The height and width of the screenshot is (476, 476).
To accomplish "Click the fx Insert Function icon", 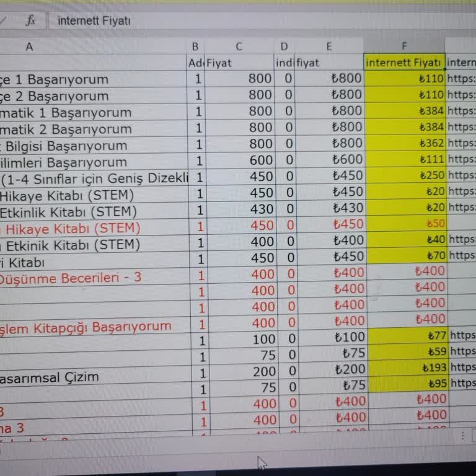I will [30, 20].
